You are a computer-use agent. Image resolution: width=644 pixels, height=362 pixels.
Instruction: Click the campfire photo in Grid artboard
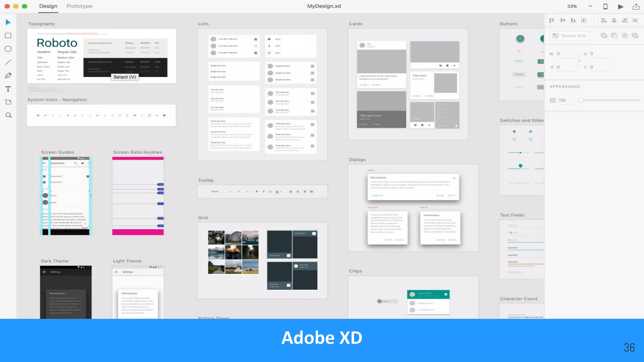(233, 252)
